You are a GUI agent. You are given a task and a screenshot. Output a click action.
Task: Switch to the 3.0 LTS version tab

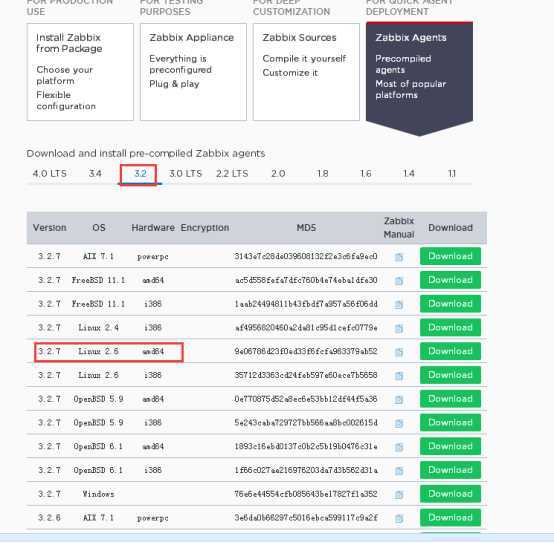coord(185,173)
